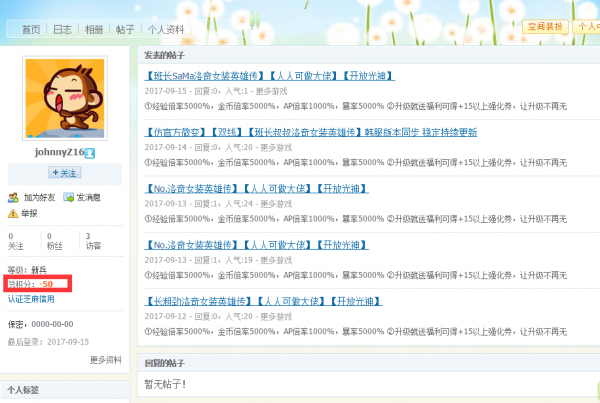This screenshot has width=600, height=403.
Task: Click the send message icon
Action: [68, 197]
